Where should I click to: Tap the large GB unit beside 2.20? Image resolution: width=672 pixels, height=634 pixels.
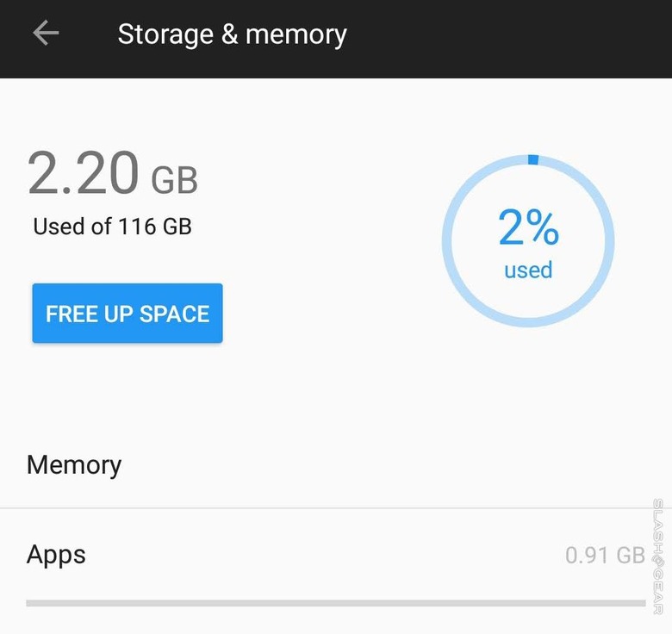click(x=175, y=181)
